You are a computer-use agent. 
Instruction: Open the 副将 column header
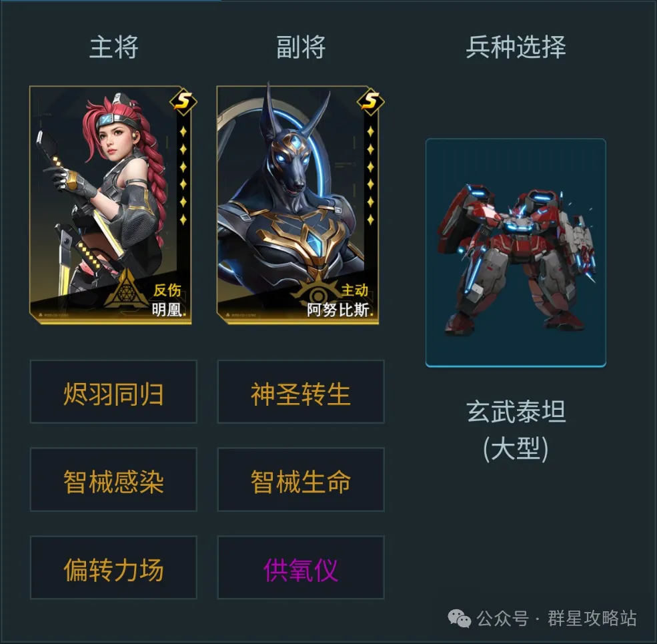tap(301, 47)
